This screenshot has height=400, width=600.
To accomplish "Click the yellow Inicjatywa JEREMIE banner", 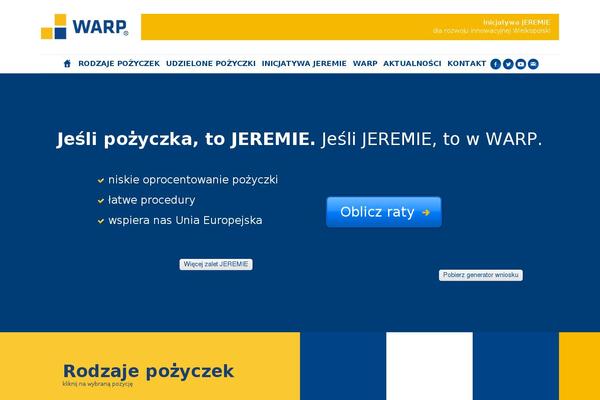I will click(x=350, y=27).
